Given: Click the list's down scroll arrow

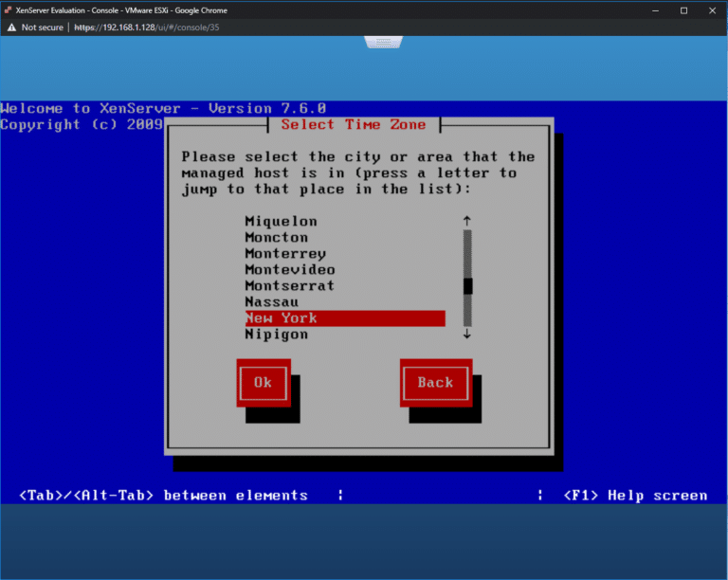Looking at the screenshot, I should click(467, 335).
